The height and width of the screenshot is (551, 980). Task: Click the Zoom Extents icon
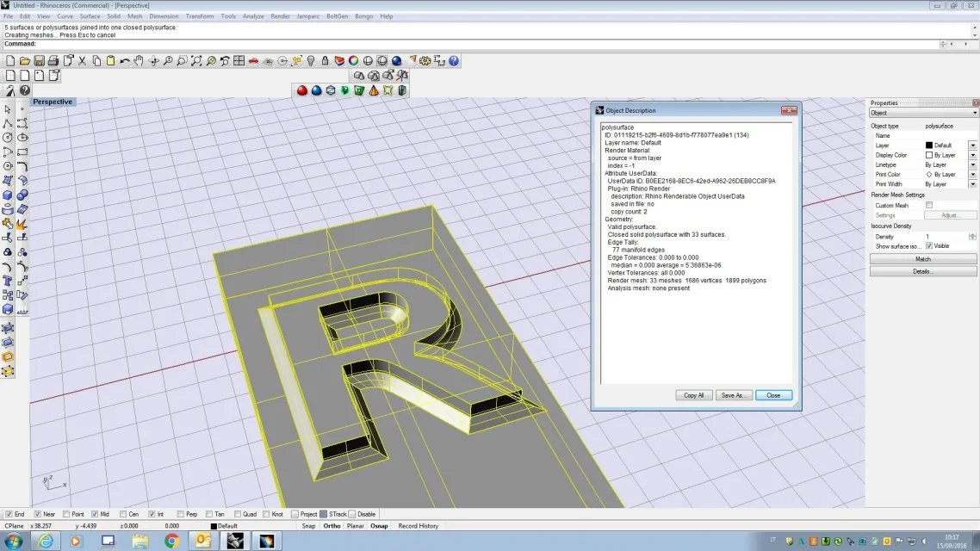[196, 60]
